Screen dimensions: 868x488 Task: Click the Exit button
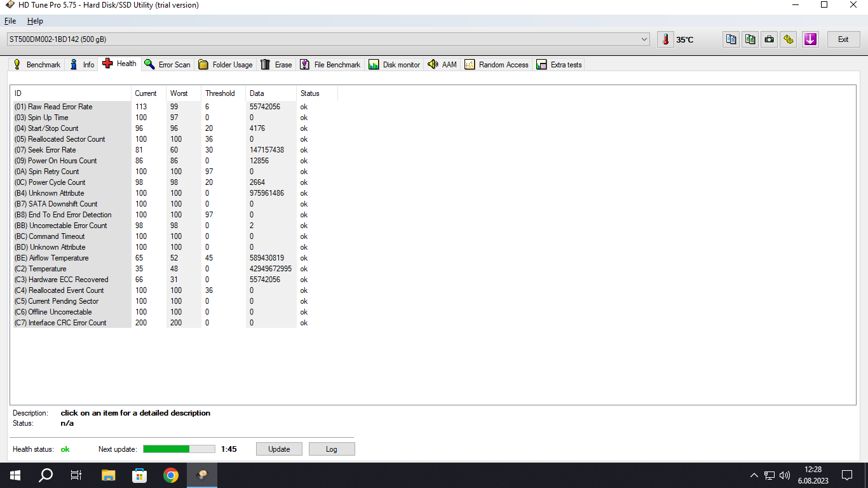(x=843, y=39)
